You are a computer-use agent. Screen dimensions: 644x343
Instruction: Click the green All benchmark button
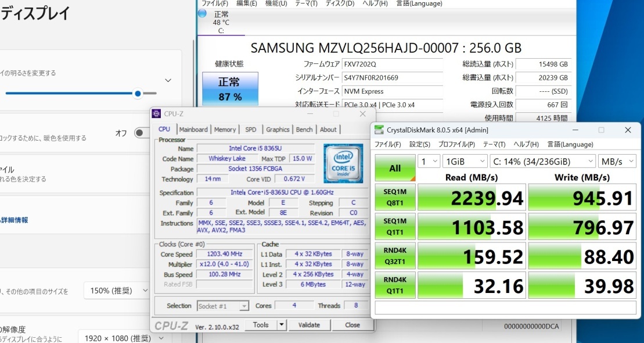click(395, 168)
